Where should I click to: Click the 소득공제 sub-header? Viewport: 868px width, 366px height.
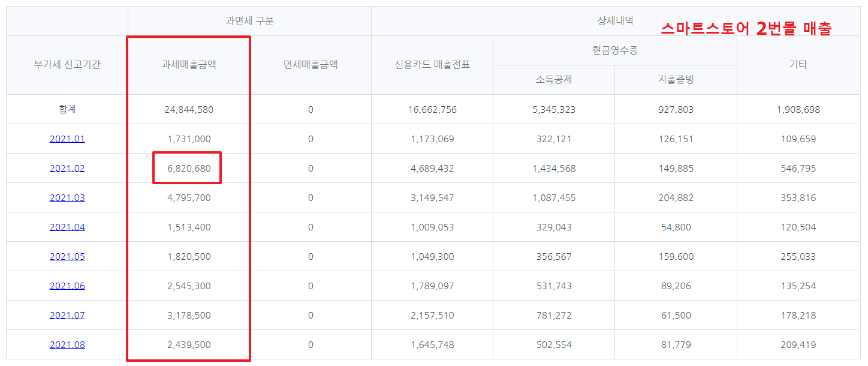click(554, 80)
